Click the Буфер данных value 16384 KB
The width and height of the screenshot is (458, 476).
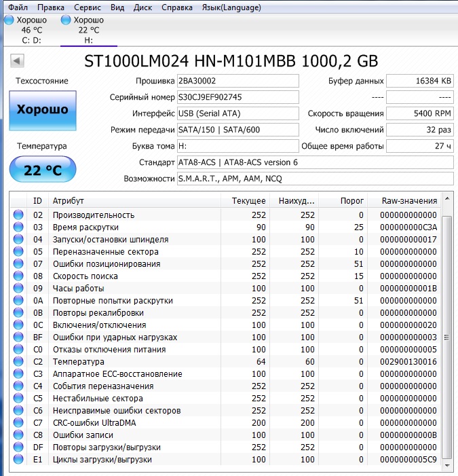coord(420,81)
